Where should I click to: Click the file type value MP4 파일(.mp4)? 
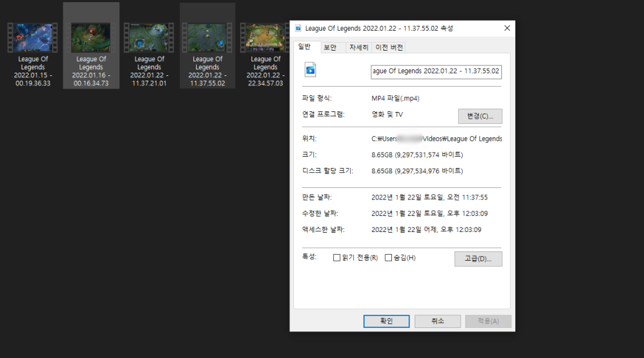point(395,98)
